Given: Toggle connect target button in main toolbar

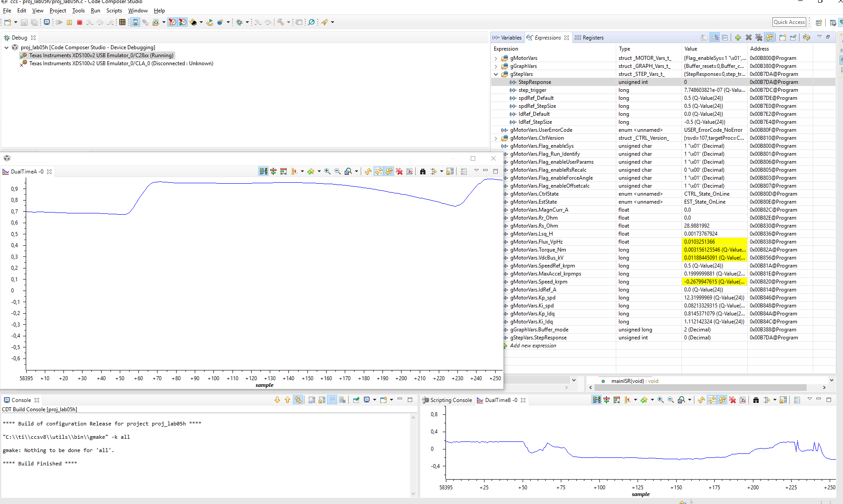Looking at the screenshot, I should 135,22.
